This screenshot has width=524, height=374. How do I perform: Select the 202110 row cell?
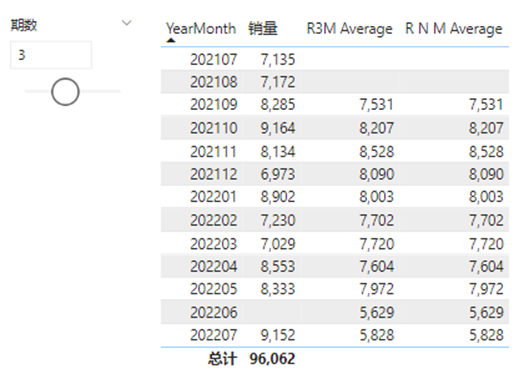[214, 128]
